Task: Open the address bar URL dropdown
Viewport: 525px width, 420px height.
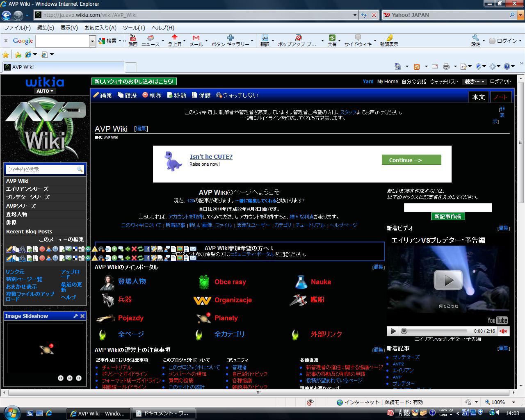Action: click(355, 15)
